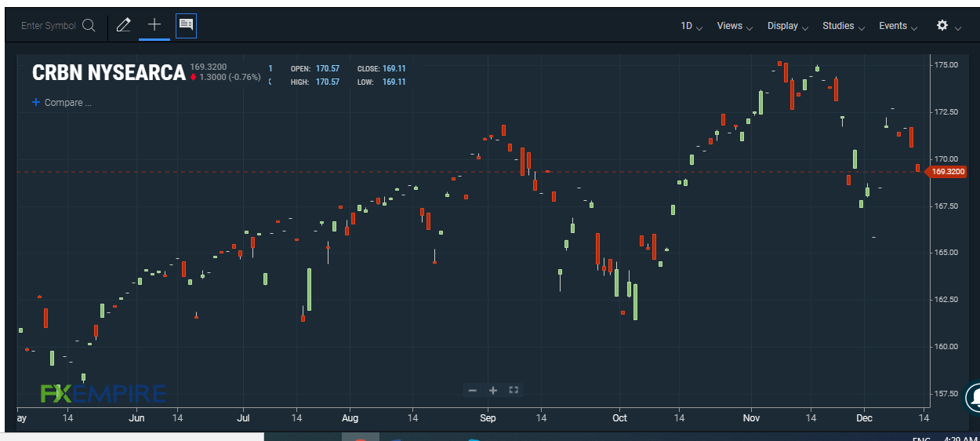Click the notification bell icon

974,396
